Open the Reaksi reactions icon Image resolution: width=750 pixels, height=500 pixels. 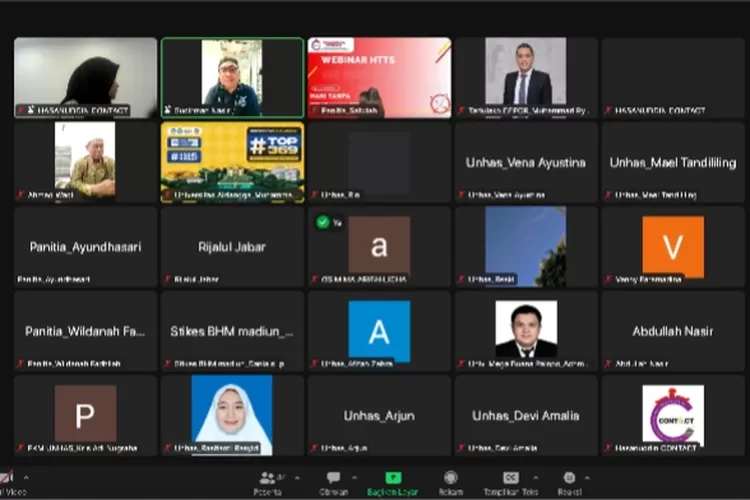[569, 479]
